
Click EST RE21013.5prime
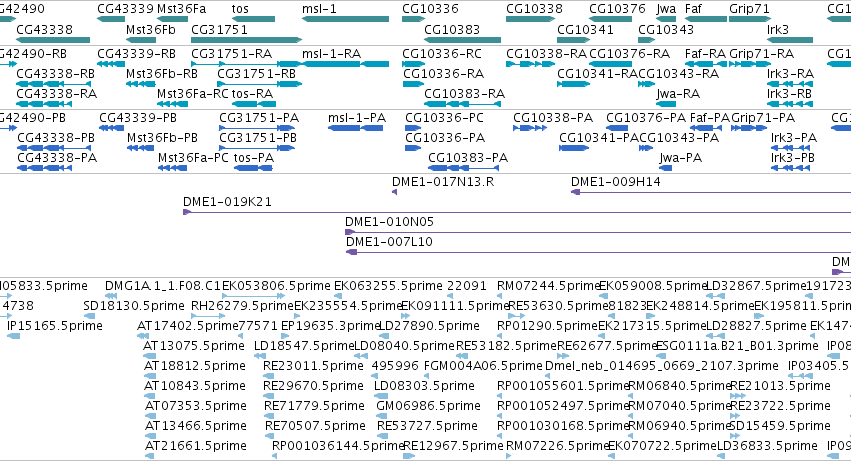pyautogui.click(x=738, y=396)
